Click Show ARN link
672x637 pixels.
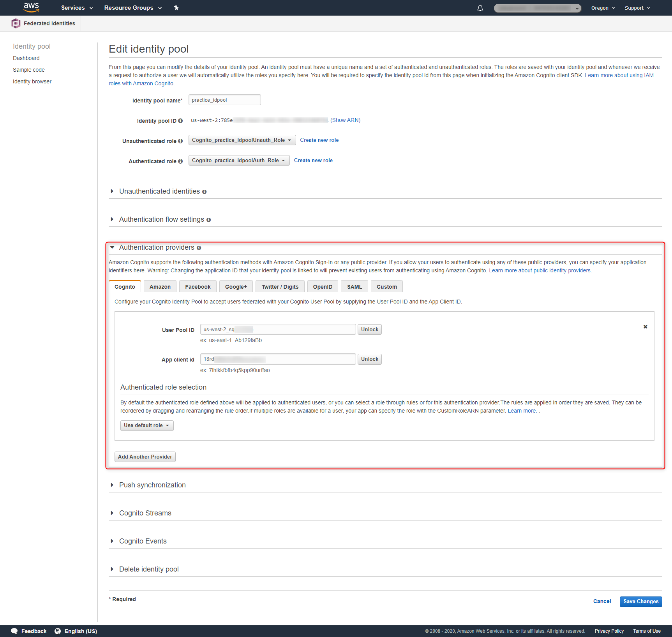click(346, 120)
